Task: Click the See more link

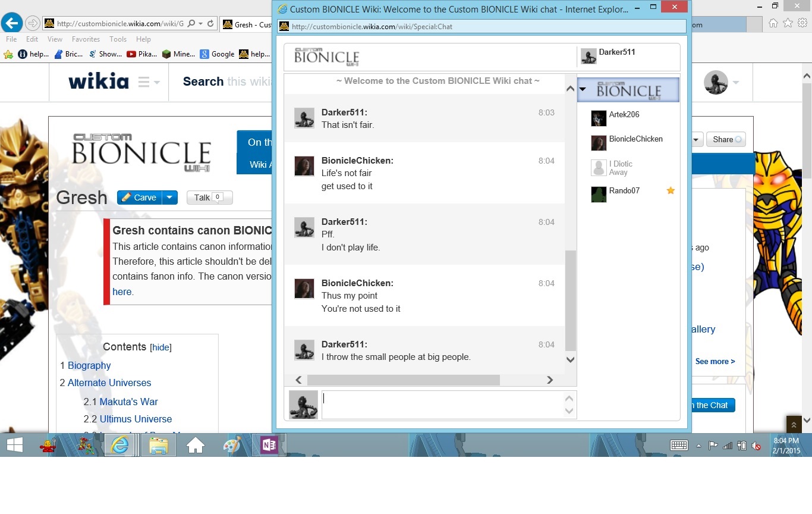Action: [715, 361]
